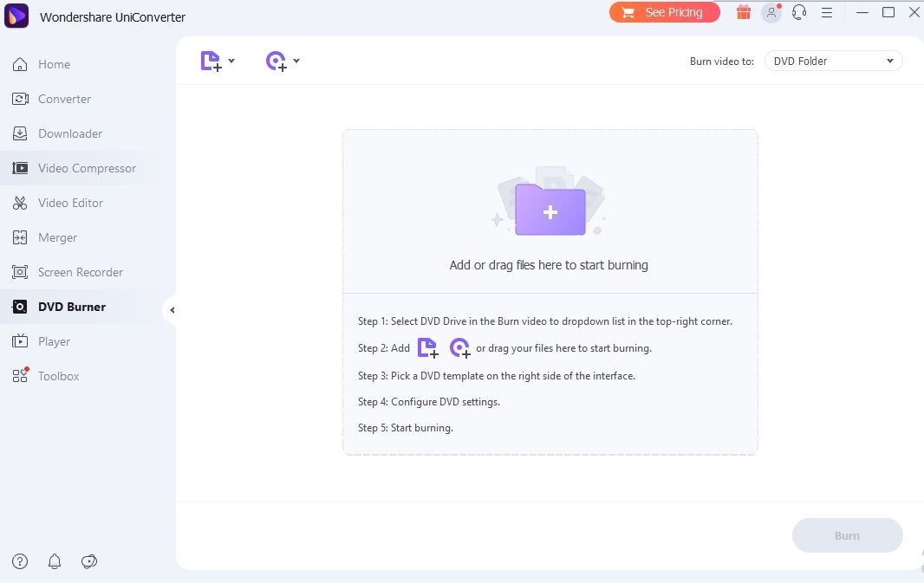Open the Video Editor scissors icon
924x583 pixels.
point(20,204)
